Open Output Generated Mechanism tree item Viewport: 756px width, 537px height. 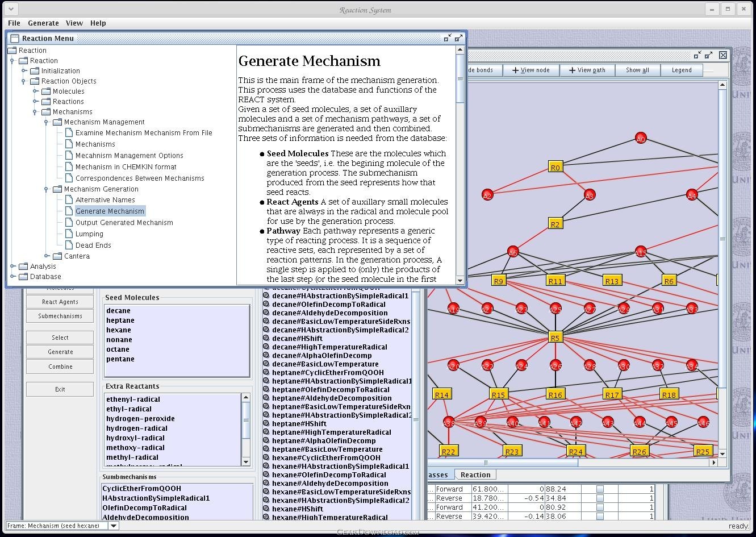124,222
